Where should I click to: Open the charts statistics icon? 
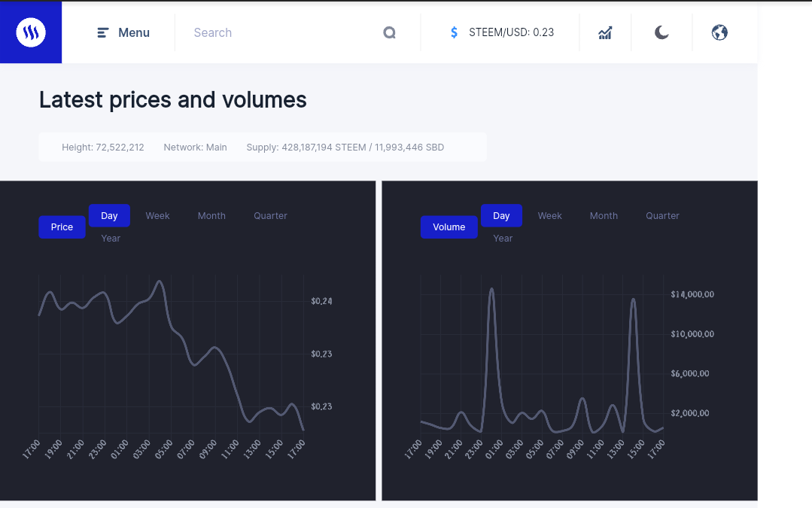tap(605, 32)
